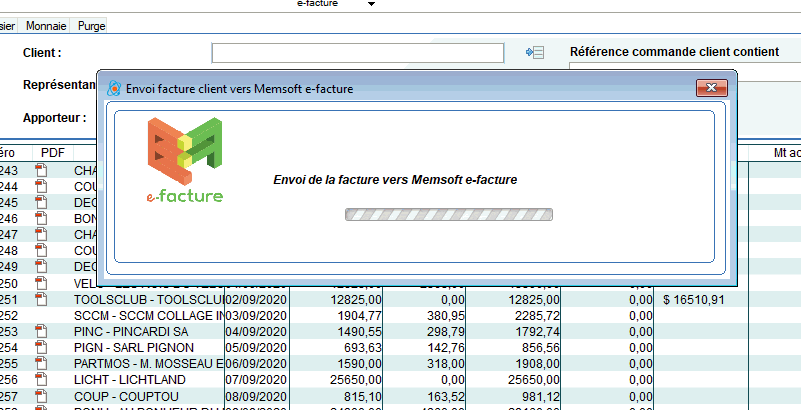Viewport: 801px width, 410px height.
Task: Open the PDF icon of invoice row 244
Action: tap(41, 186)
